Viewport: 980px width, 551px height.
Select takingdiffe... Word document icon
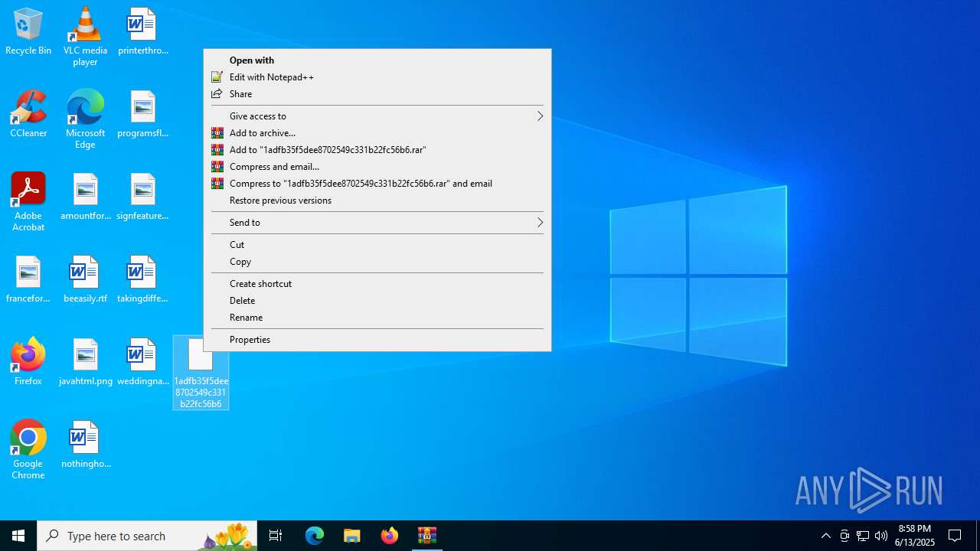pyautogui.click(x=142, y=280)
